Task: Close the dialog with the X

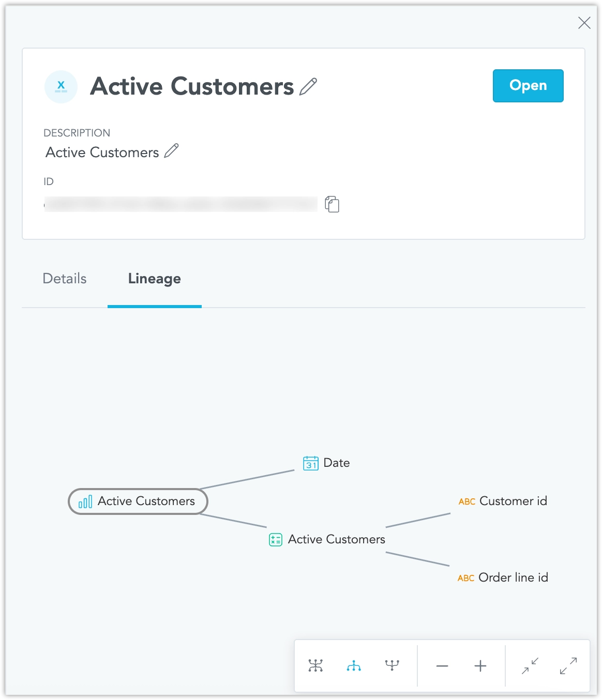Action: click(584, 23)
